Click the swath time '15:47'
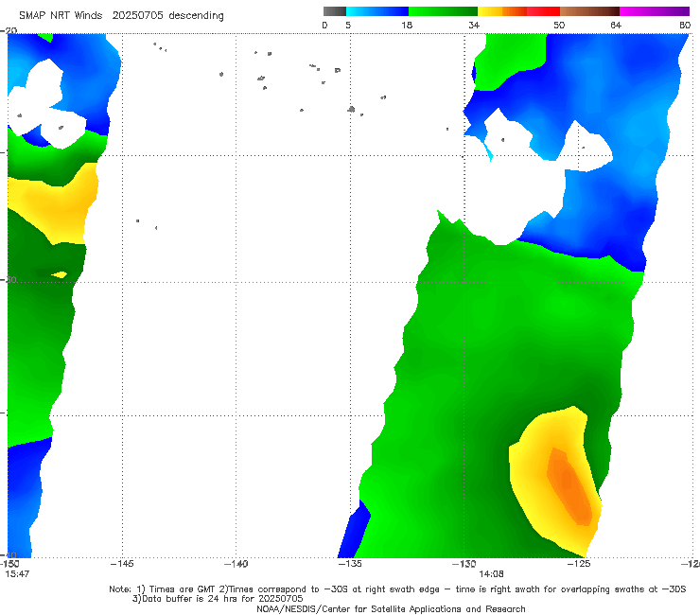This screenshot has width=700, height=615. coord(17,573)
